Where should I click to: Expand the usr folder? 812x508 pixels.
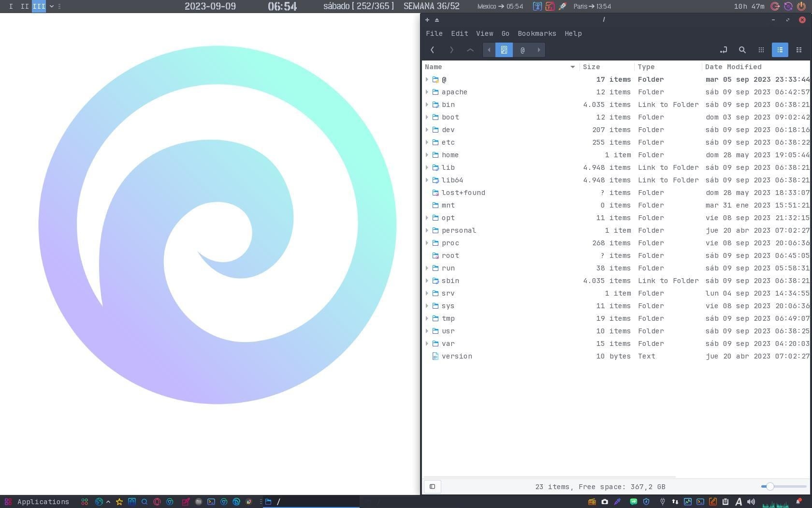(427, 331)
